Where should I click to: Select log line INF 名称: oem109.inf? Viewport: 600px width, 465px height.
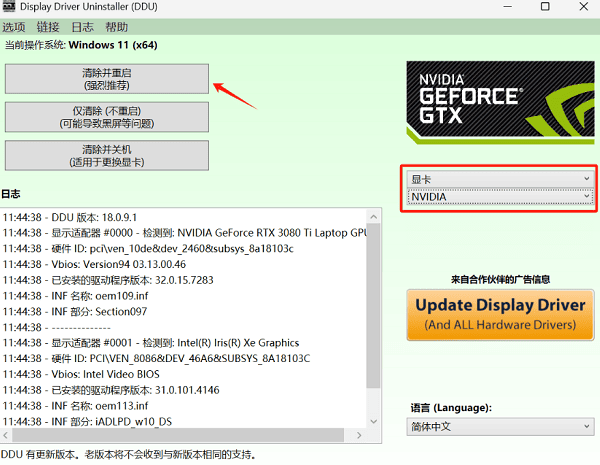point(75,295)
